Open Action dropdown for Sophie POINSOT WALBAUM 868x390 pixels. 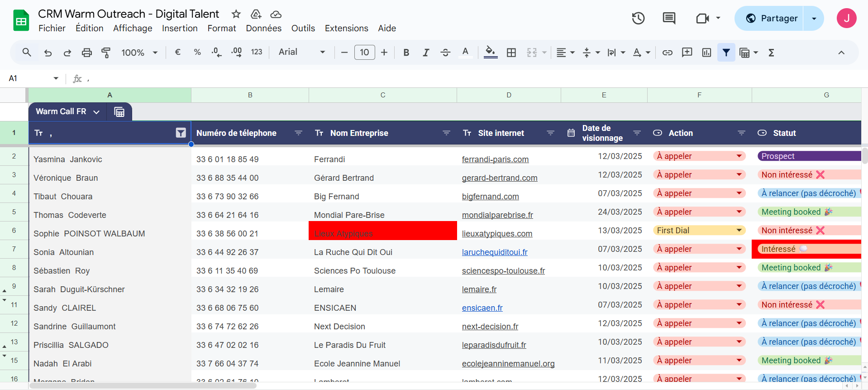pos(739,231)
